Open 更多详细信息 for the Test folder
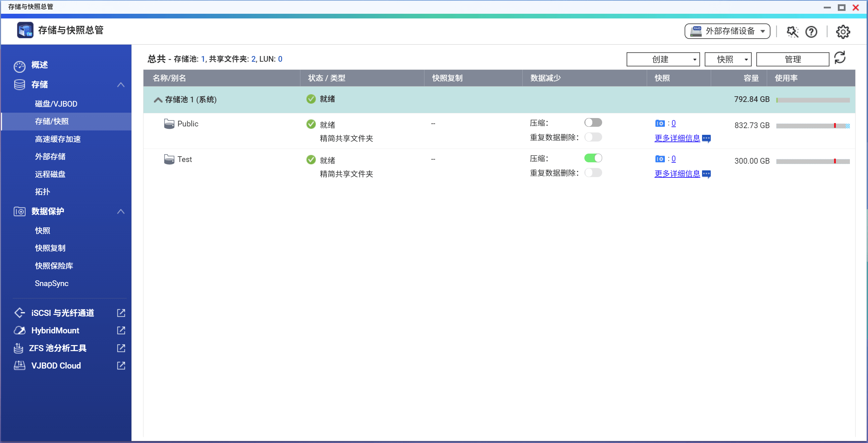 tap(677, 174)
